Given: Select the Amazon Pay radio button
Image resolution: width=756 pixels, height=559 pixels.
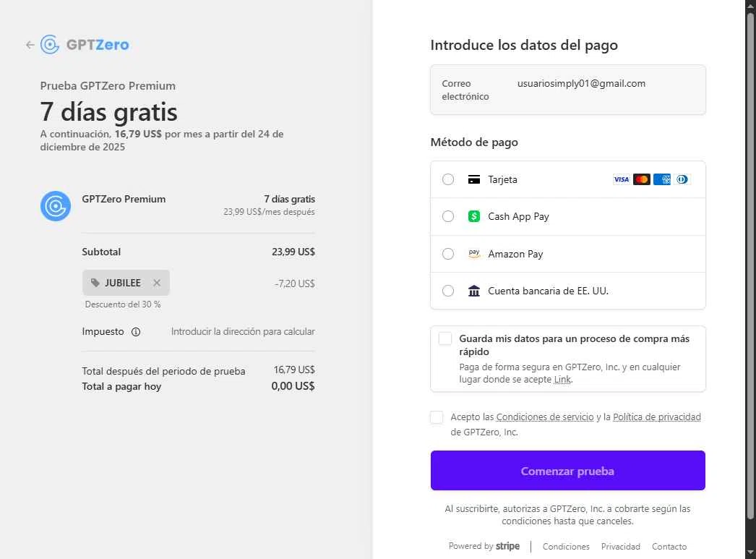Looking at the screenshot, I should (x=448, y=254).
